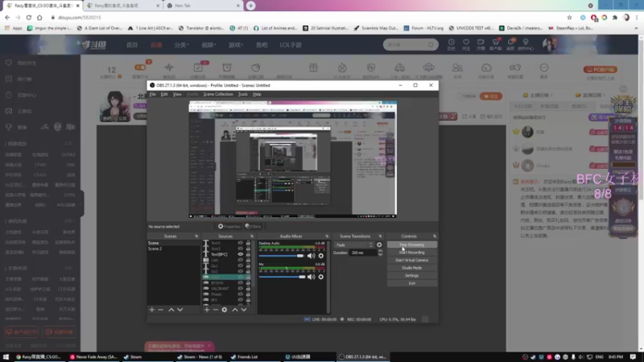Open source properties gear in the Sources toolbar

point(225,310)
